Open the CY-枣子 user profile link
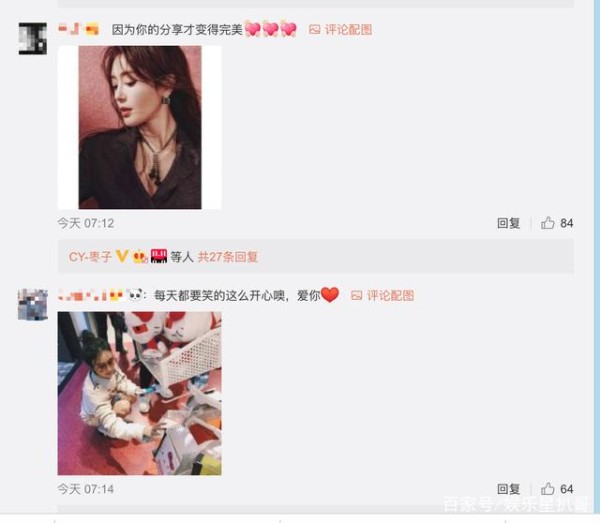600x523 pixels. 90,257
